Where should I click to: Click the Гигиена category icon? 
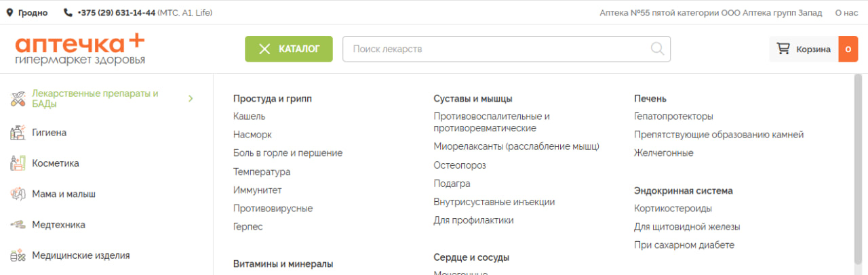point(18,133)
